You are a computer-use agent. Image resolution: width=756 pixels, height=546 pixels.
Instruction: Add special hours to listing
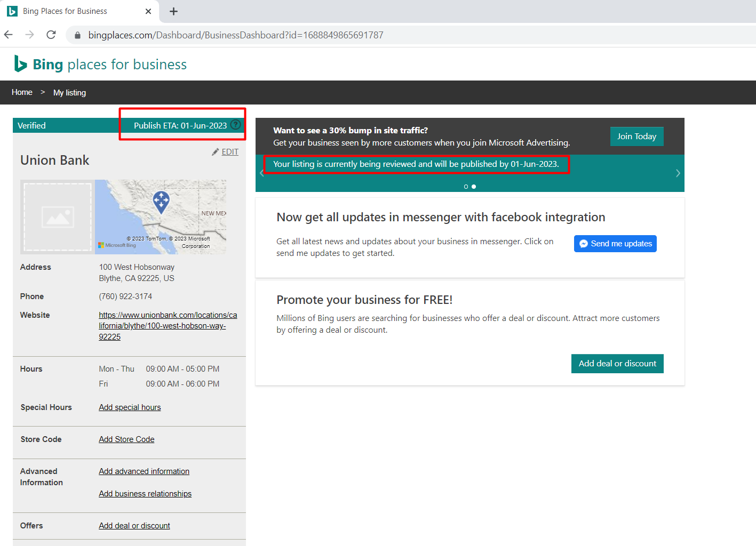click(x=130, y=407)
